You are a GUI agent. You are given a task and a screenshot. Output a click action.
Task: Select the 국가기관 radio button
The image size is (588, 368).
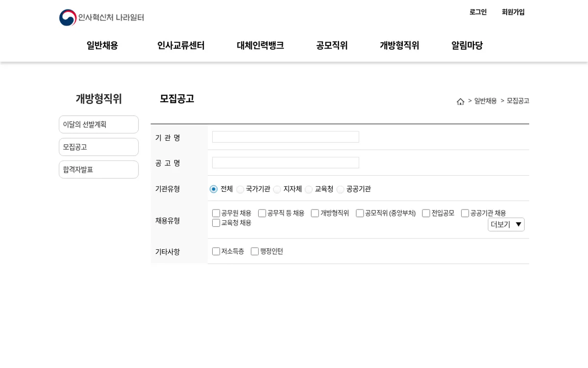240,189
